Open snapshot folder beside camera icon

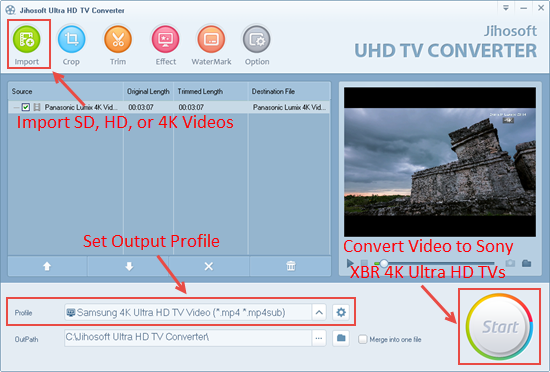[x=526, y=263]
